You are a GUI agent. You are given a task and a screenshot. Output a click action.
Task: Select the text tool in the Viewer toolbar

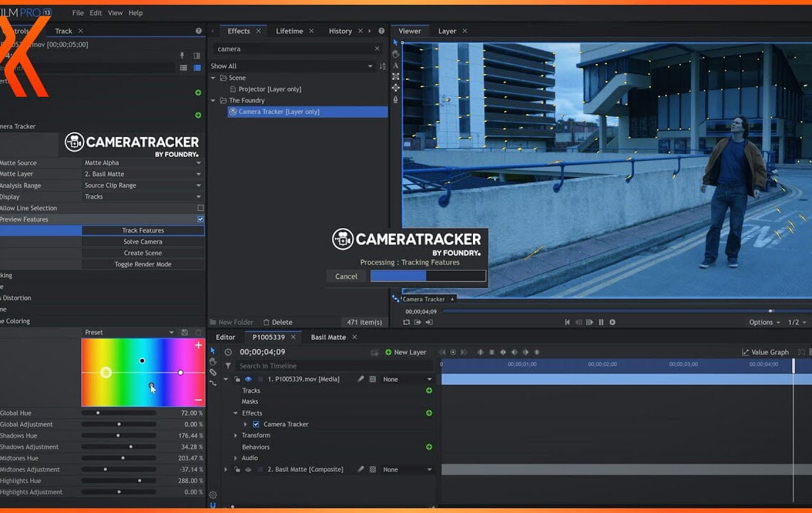pos(395,65)
